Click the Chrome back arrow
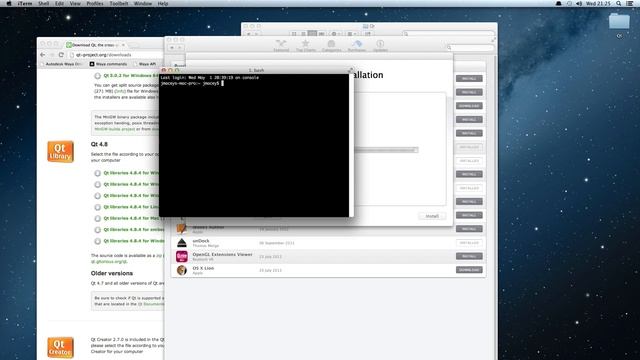The height and width of the screenshot is (360, 640). click(x=43, y=55)
